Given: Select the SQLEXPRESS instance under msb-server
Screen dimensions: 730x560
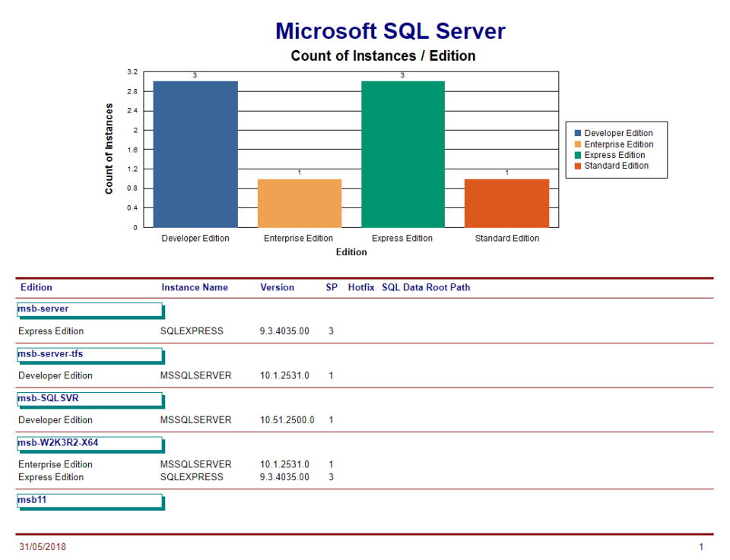Looking at the screenshot, I should (x=192, y=331).
